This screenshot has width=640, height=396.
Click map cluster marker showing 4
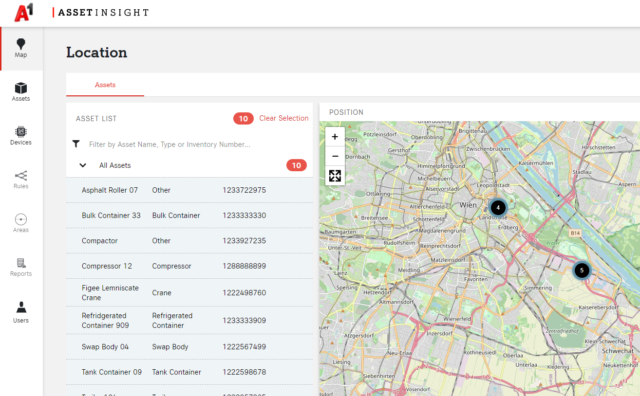(x=498, y=207)
